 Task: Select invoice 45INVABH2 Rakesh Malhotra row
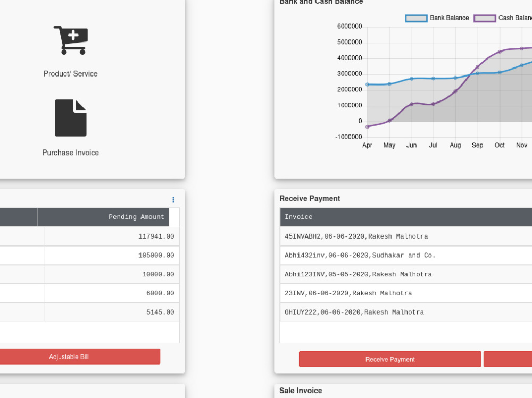pos(406,236)
